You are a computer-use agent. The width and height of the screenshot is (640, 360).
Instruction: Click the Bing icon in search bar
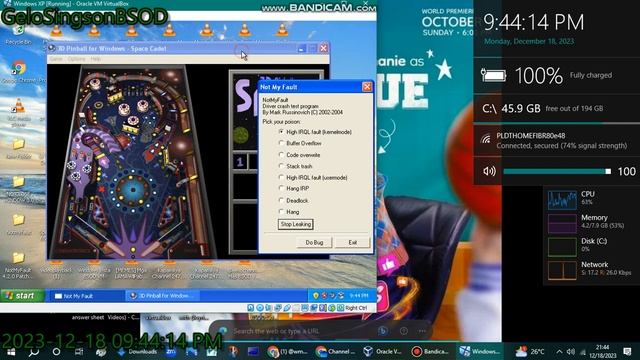tap(382, 331)
